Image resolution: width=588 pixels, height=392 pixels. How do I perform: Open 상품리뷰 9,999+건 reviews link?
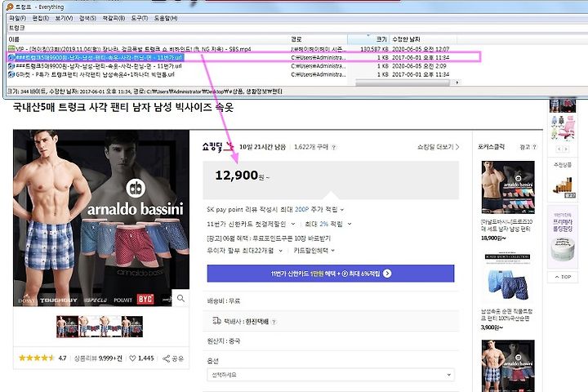click(x=98, y=359)
